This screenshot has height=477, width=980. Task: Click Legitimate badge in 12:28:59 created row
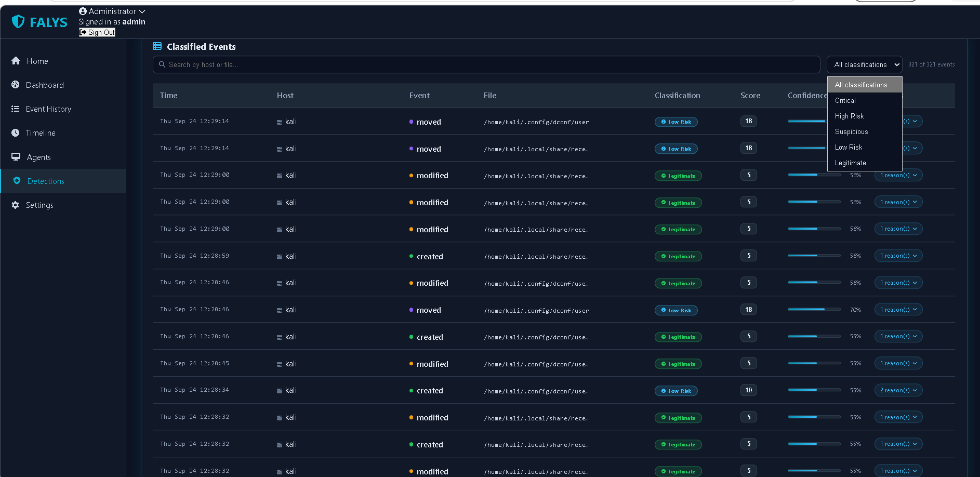678,256
